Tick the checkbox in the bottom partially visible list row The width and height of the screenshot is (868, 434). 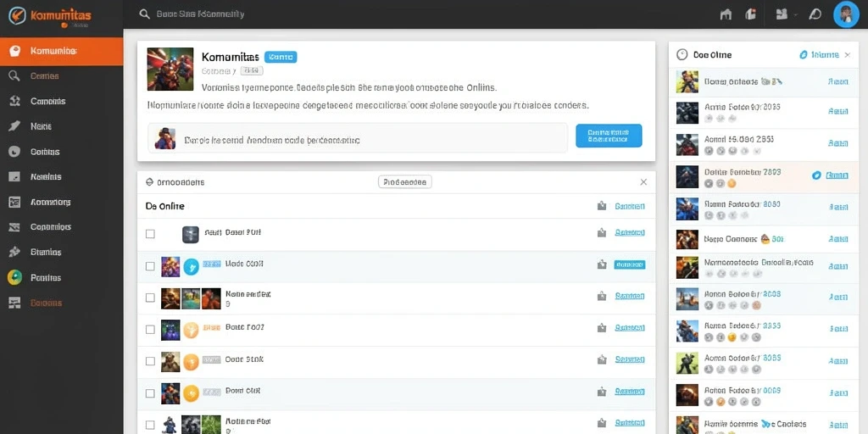pyautogui.click(x=150, y=426)
